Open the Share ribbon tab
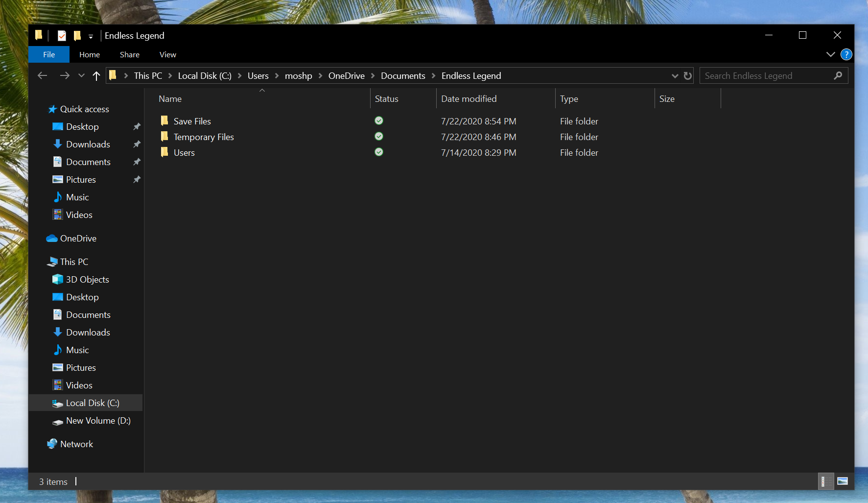868x503 pixels. [130, 54]
